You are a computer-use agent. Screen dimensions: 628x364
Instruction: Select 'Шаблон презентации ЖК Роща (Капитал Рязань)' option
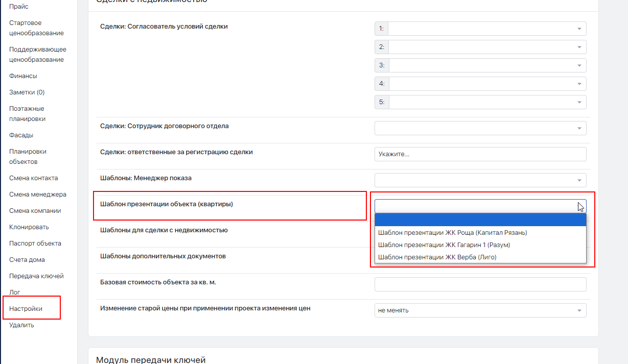click(452, 233)
